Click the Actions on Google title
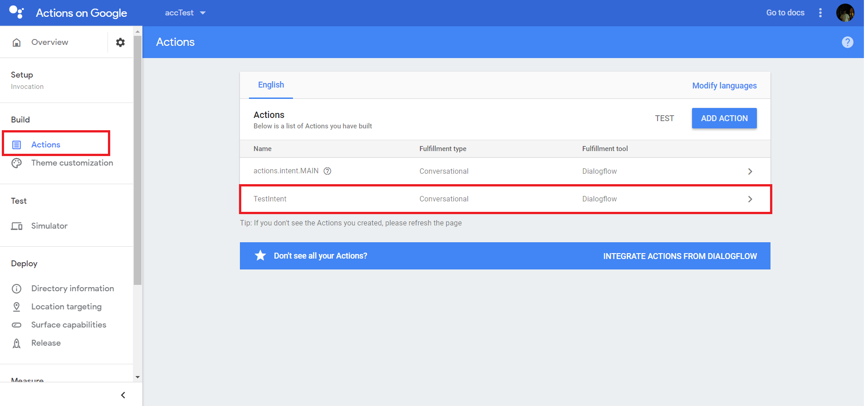This screenshot has height=406, width=868. click(x=82, y=13)
